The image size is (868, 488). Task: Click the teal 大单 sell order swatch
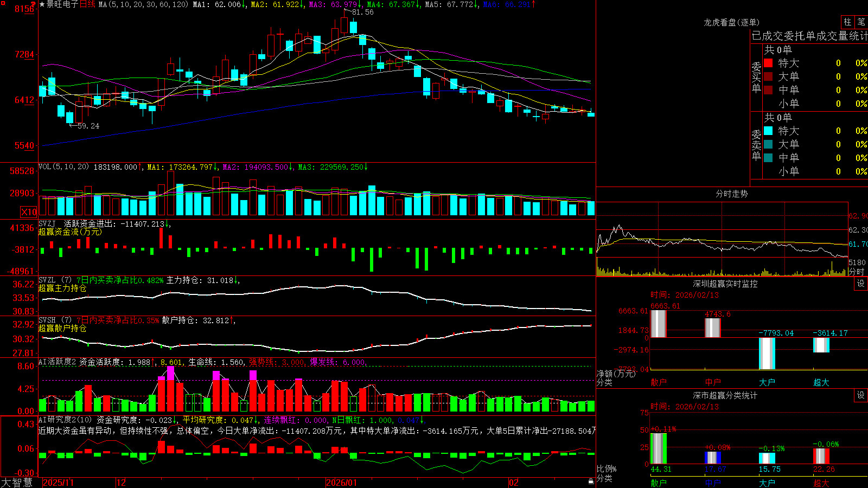pos(768,144)
